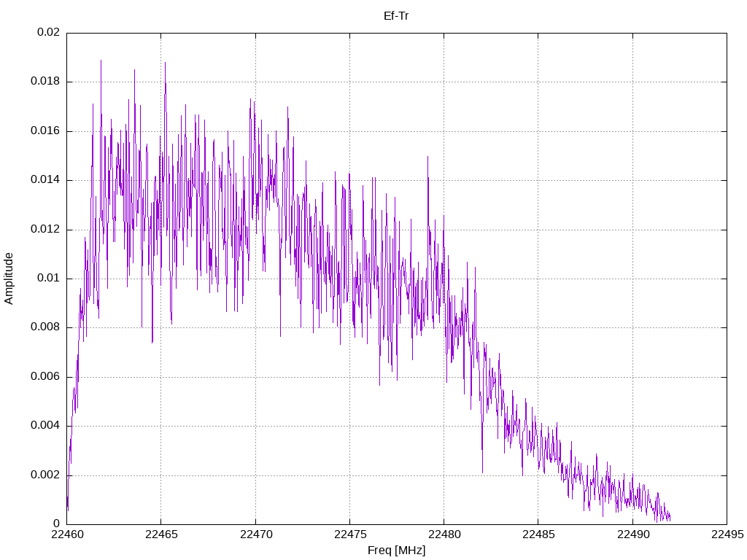Image resolution: width=747 pixels, height=560 pixels.
Task: Click x-axis tick label 22465
Action: pyautogui.click(x=161, y=534)
